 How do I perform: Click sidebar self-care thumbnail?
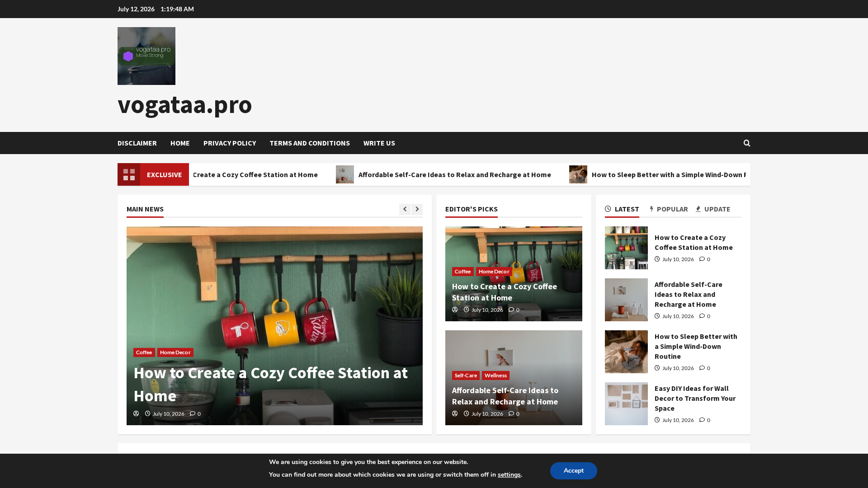coord(626,300)
